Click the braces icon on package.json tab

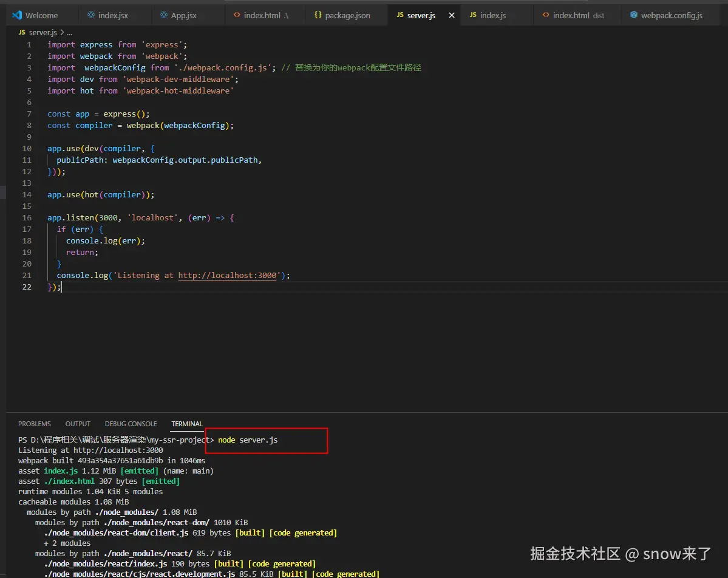(318, 15)
